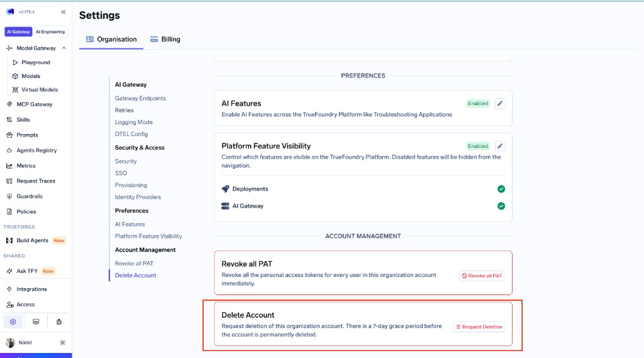This screenshot has width=644, height=358.
Task: Switch to AI Gateway mode
Action: click(x=18, y=31)
